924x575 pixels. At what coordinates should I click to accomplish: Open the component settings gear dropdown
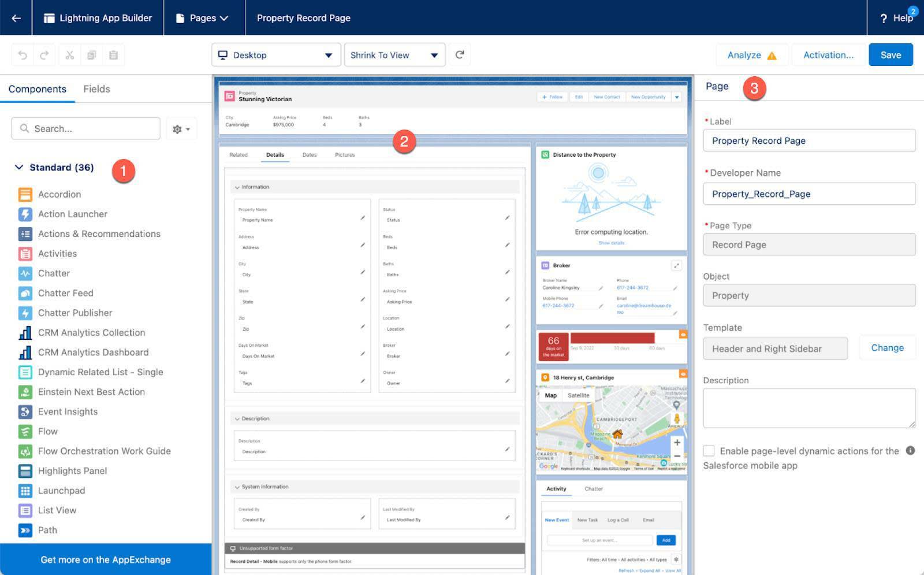tap(181, 129)
